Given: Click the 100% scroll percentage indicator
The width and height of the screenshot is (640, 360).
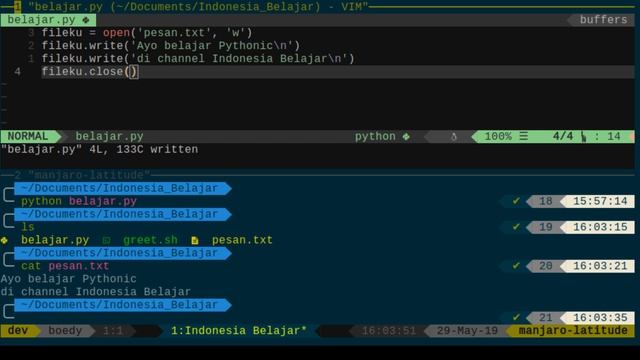Looking at the screenshot, I should coord(498,136).
